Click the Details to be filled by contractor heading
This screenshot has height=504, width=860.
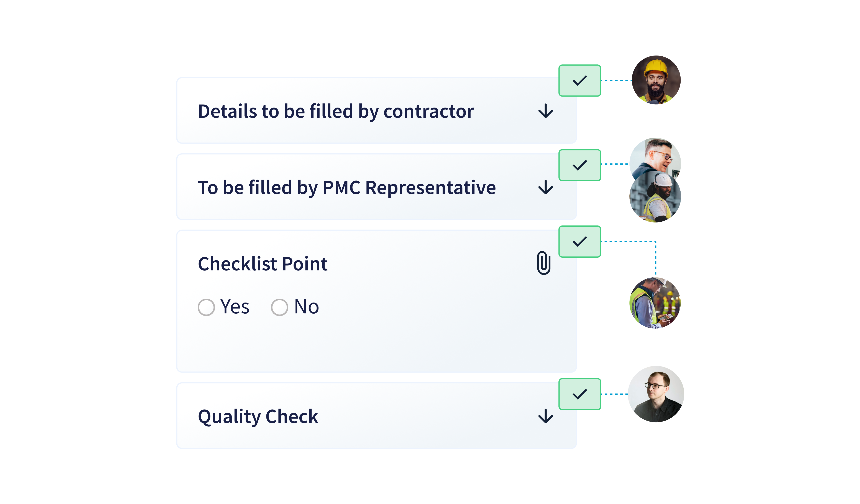click(336, 112)
